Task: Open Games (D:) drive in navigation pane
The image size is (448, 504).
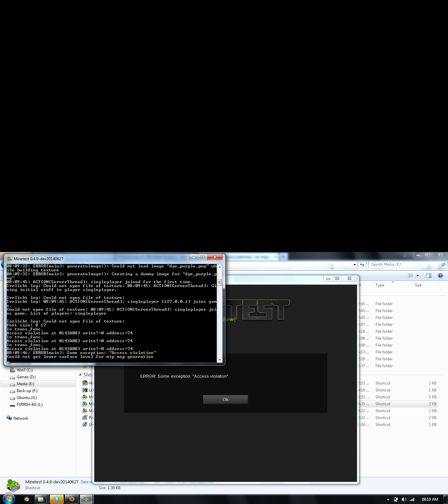Action: click(26, 377)
